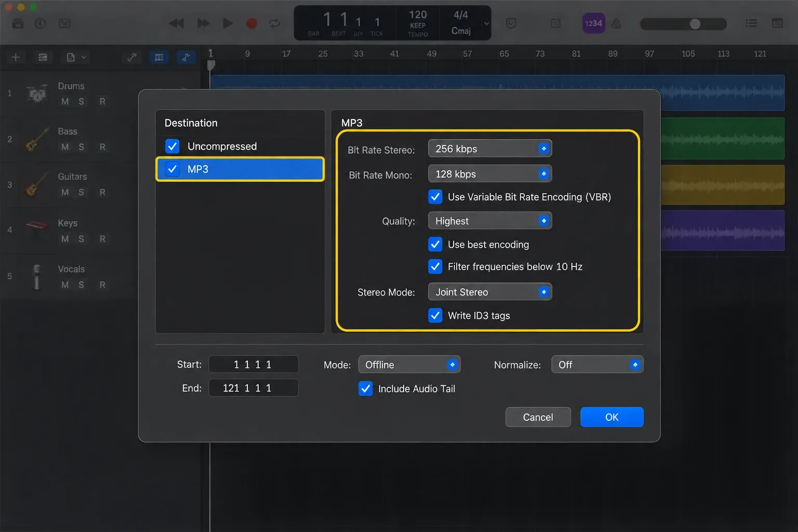This screenshot has width=798, height=532.
Task: Open the Bit Rate Stereo 256 kbps dropdown
Action: tap(490, 149)
